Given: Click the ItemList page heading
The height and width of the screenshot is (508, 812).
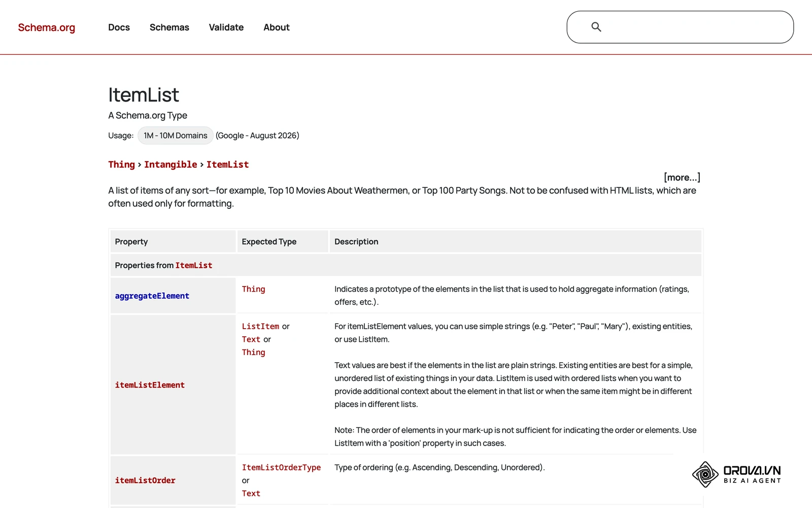Looking at the screenshot, I should click(144, 95).
